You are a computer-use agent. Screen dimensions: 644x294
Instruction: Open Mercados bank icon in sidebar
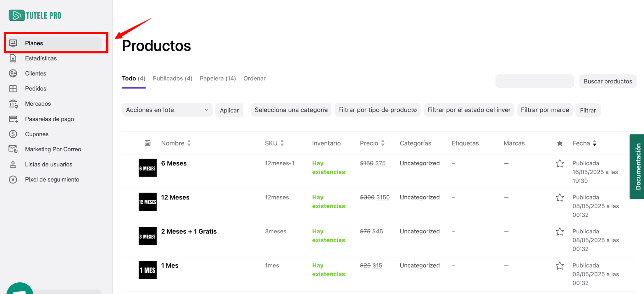click(x=13, y=104)
